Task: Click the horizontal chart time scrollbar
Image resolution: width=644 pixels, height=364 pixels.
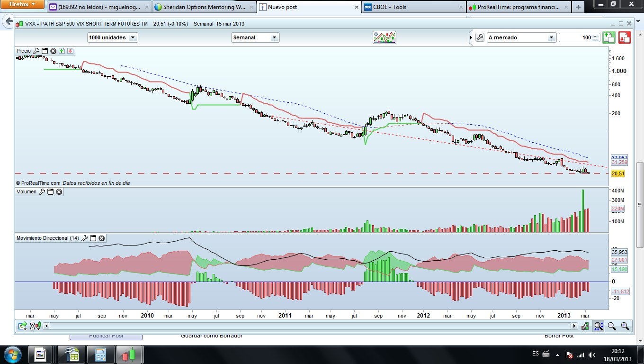Action: tap(310, 326)
